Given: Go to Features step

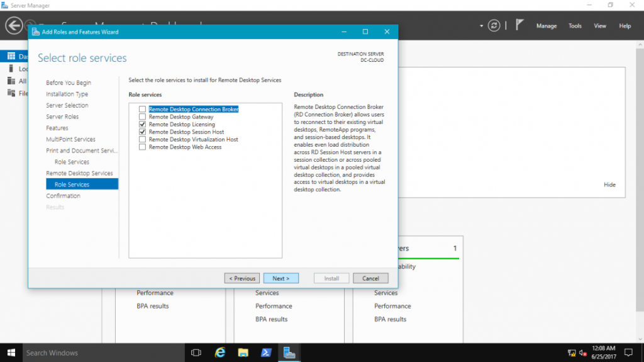Looking at the screenshot, I should click(x=57, y=128).
